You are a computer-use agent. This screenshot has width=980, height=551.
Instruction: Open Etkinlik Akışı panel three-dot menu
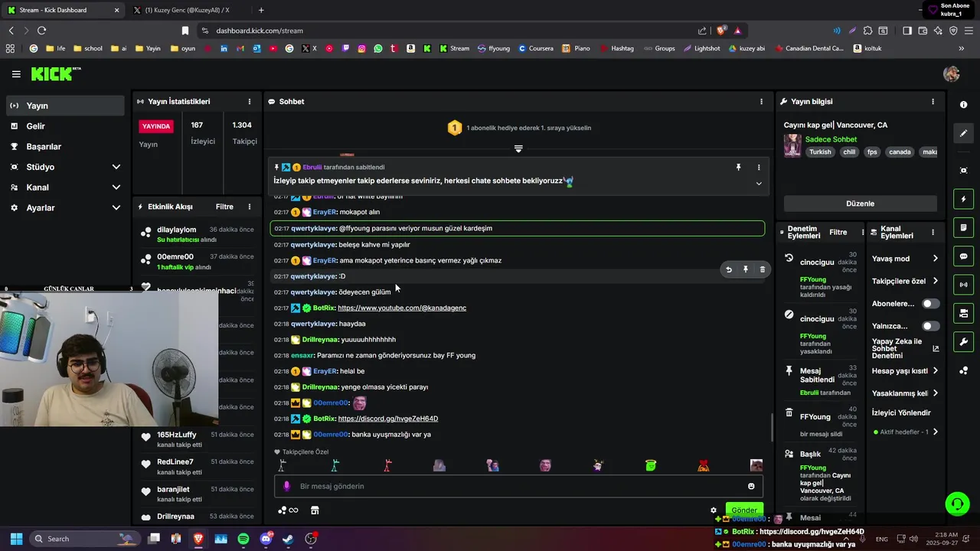(249, 207)
